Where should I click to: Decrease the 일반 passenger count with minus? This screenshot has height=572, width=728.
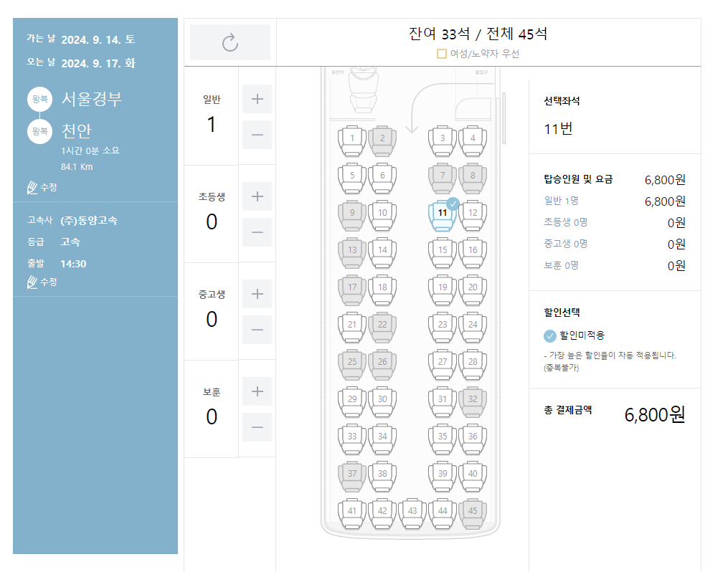click(x=257, y=135)
